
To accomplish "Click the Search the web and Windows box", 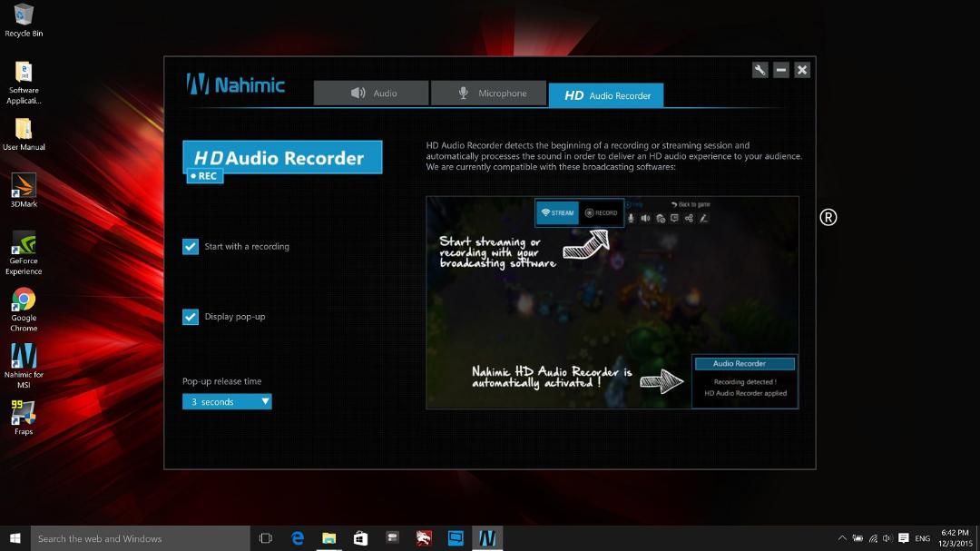I will [x=141, y=538].
